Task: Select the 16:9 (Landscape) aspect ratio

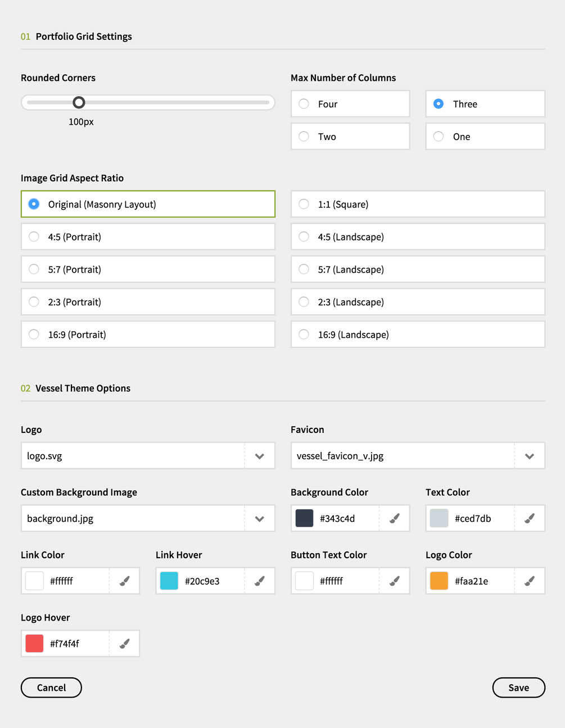Action: (x=304, y=334)
